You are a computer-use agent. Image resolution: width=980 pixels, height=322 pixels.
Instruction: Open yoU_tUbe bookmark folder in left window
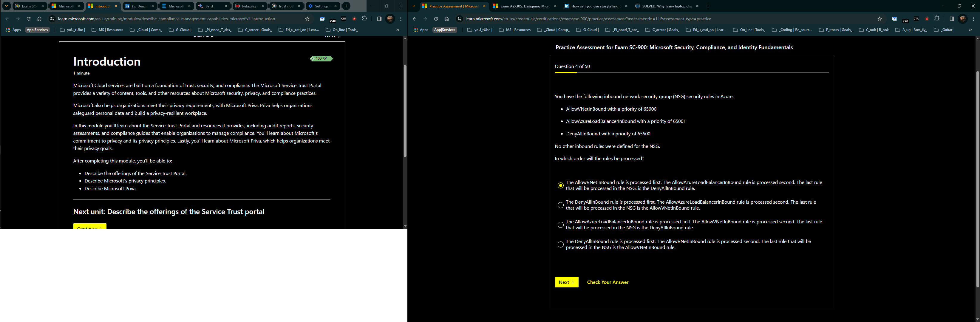tap(72, 30)
